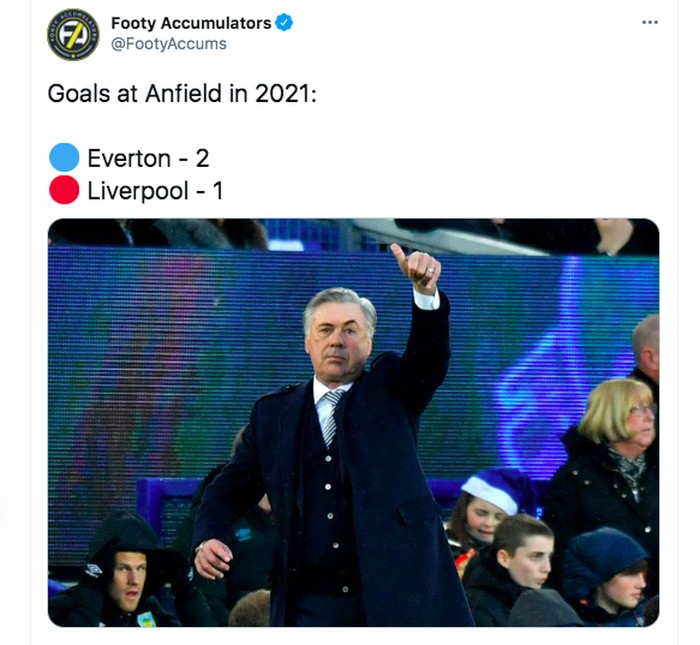Image resolution: width=700 pixels, height=645 pixels.
Task: Open the tweet's three-dot more menu
Action: coord(650,22)
